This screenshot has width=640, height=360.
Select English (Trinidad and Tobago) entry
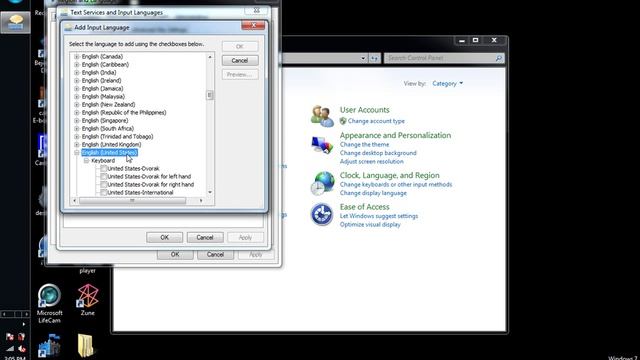(117, 137)
